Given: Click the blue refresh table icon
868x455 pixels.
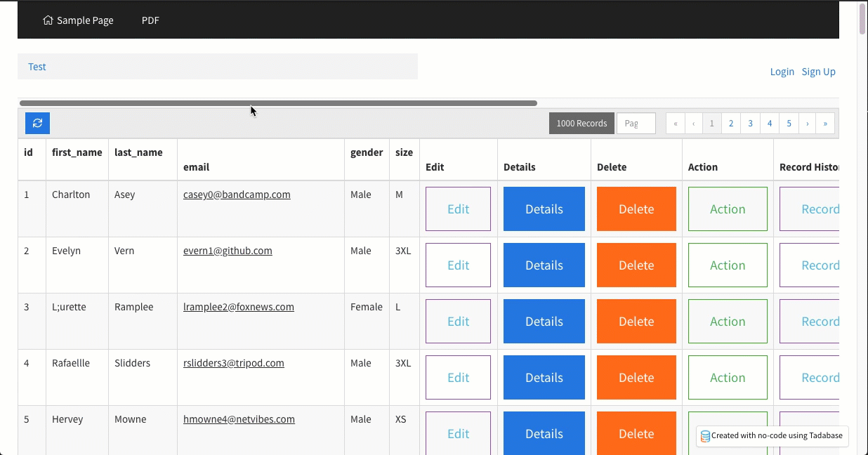Looking at the screenshot, I should click(37, 124).
